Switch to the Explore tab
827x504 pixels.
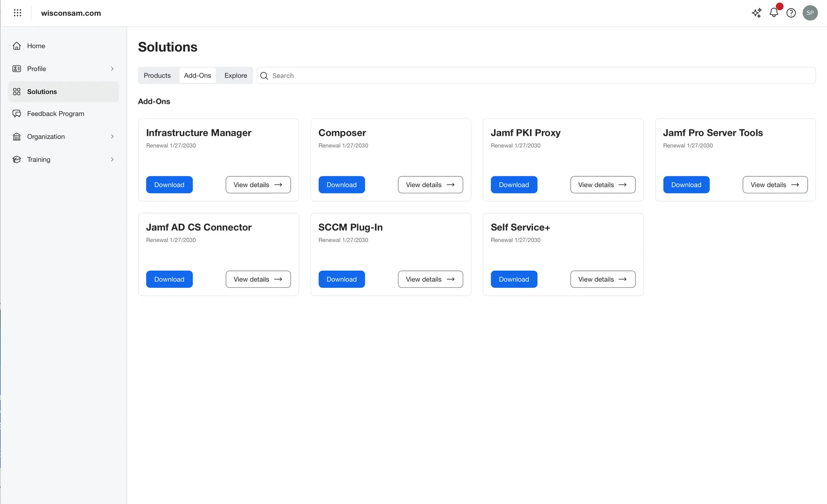tap(236, 76)
